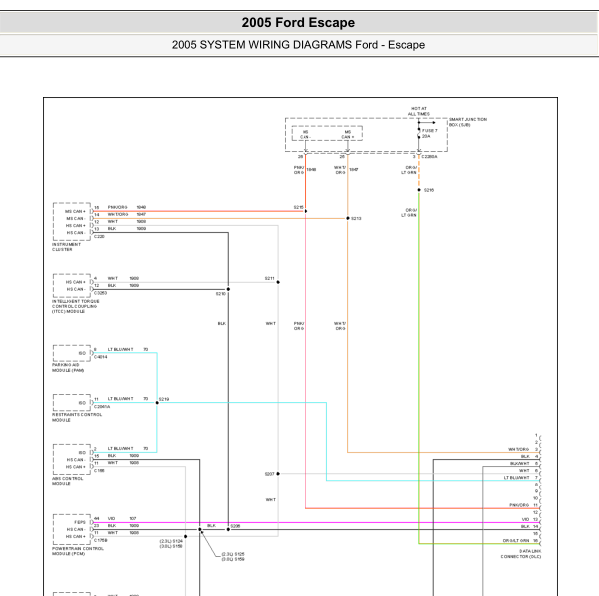Click the "ISO" pin in the Parking Aid Module box
Screen dimensions: 599x596
pos(82,353)
